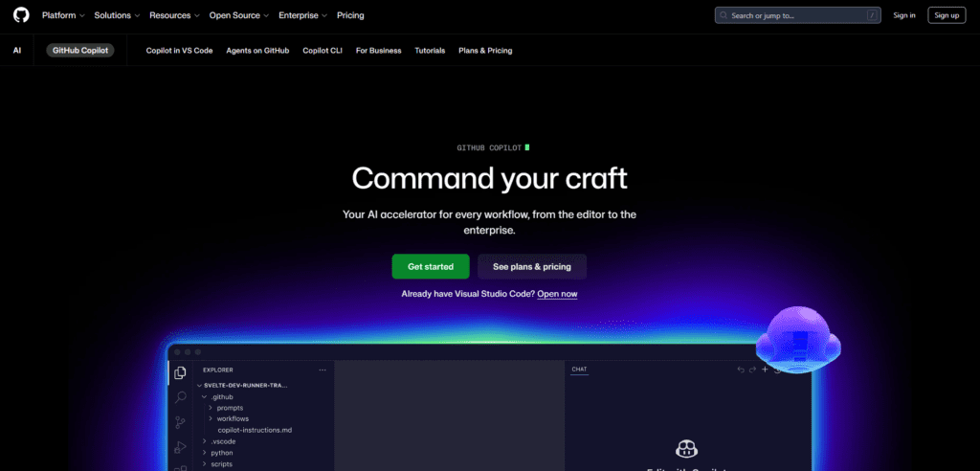Open Copilot in VS Code subnav item
Viewport: 980px width, 471px height.
179,51
